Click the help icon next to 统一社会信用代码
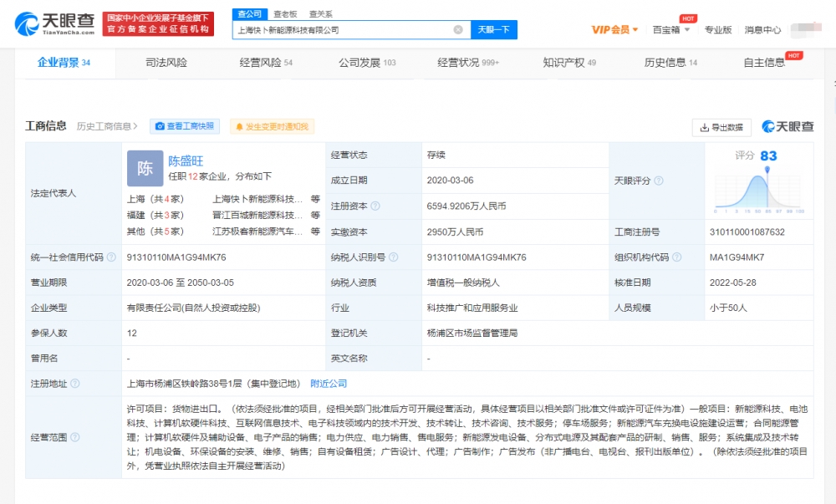 (x=111, y=257)
